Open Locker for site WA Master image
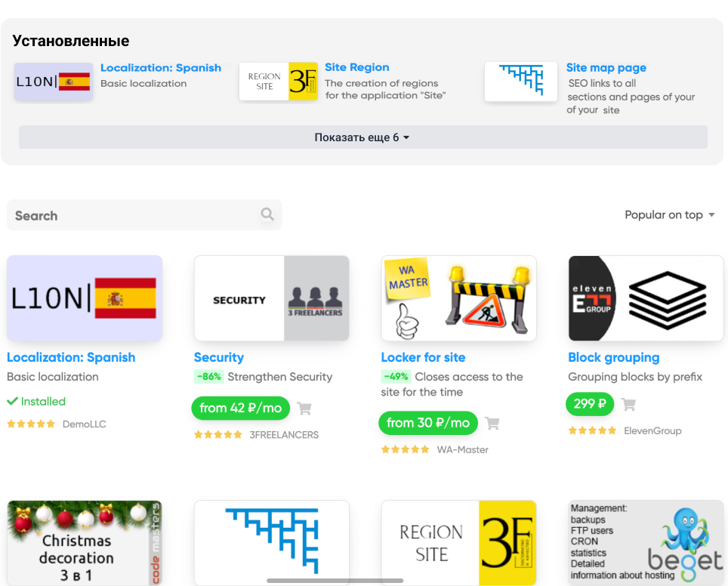 [x=458, y=298]
